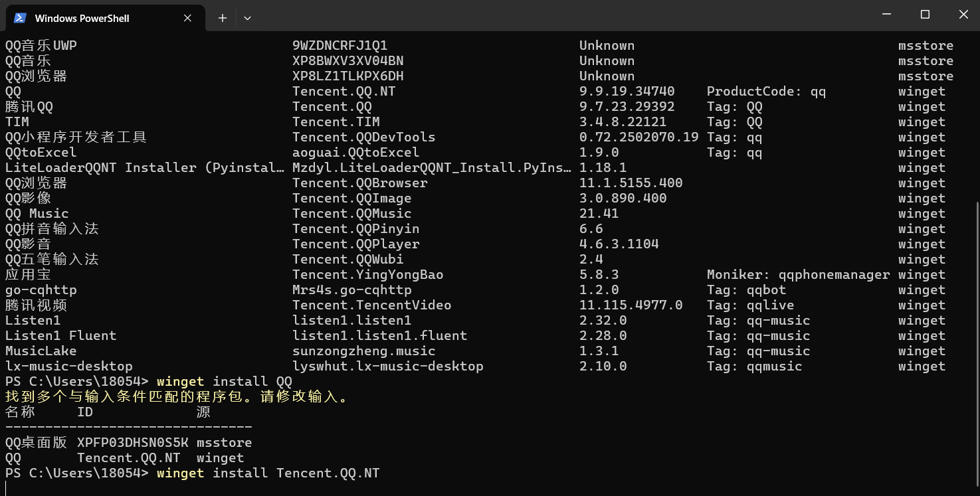Click the Tencent.QQImage package ID
This screenshot has width=980, height=496.
tap(351, 199)
